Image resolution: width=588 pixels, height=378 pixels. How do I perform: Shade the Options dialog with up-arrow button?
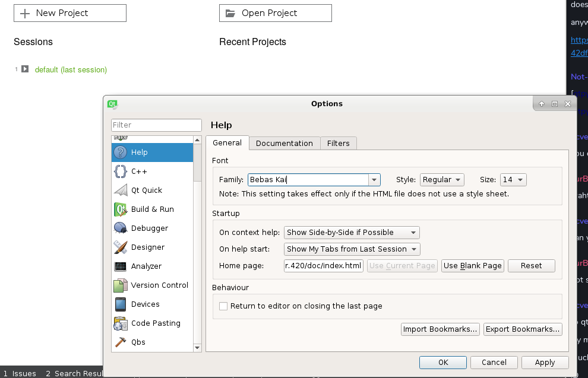(542, 104)
